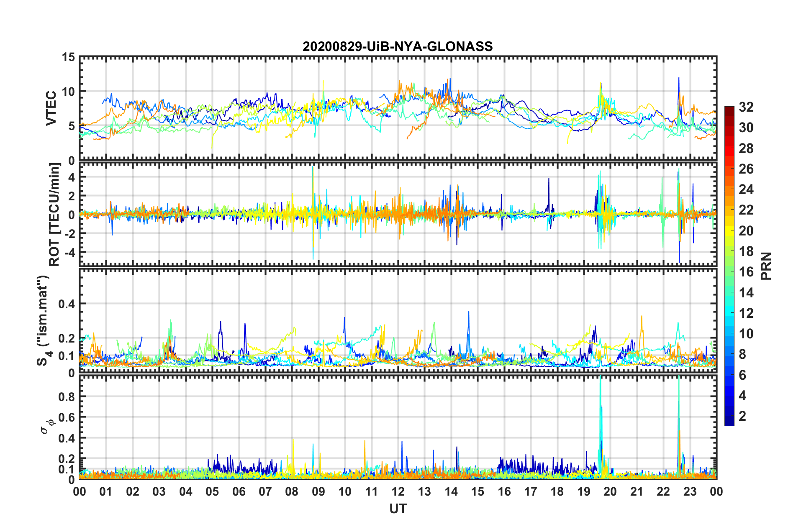Select colorbar tick label 20

point(746,231)
